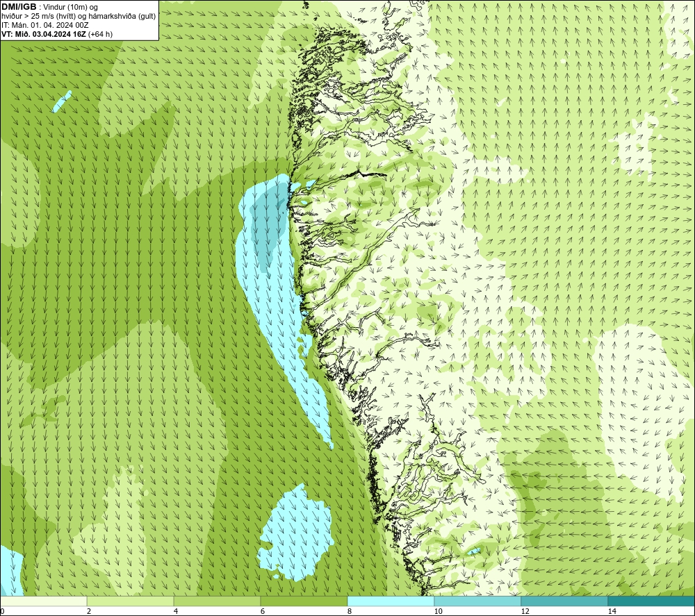Click the medium green 4–6 m/s scale segment
The width and height of the screenshot is (695, 616).
[217, 601]
